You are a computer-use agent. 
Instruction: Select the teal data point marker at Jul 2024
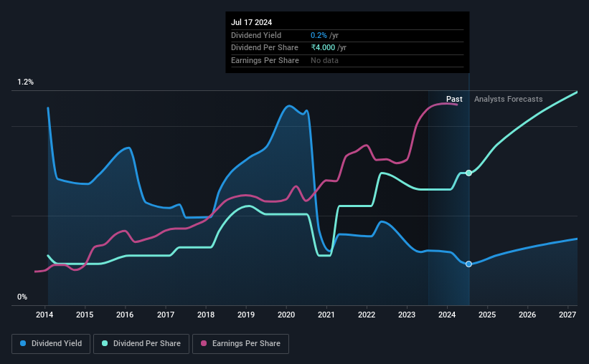click(468, 173)
